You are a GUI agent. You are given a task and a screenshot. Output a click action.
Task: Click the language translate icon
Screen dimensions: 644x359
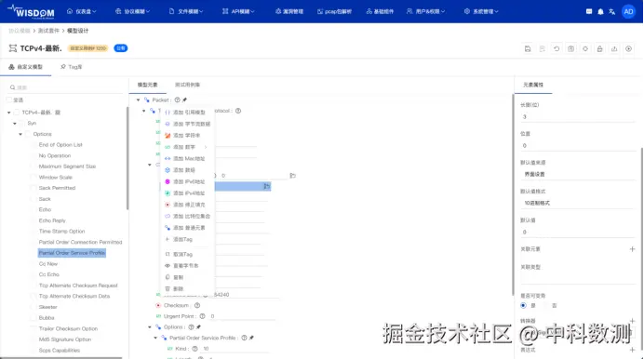coord(612,11)
